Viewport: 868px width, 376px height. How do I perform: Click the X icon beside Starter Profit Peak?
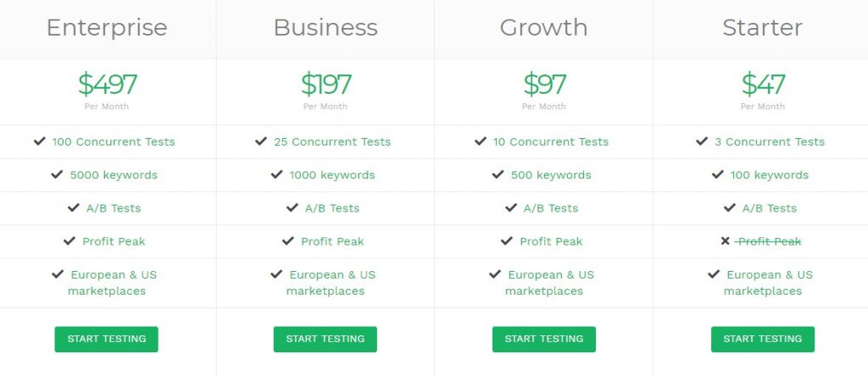coord(726,241)
